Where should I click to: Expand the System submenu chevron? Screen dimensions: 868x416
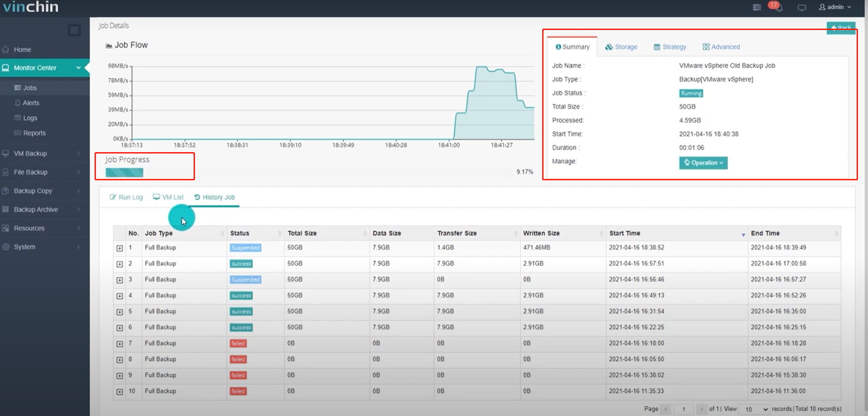(x=78, y=247)
